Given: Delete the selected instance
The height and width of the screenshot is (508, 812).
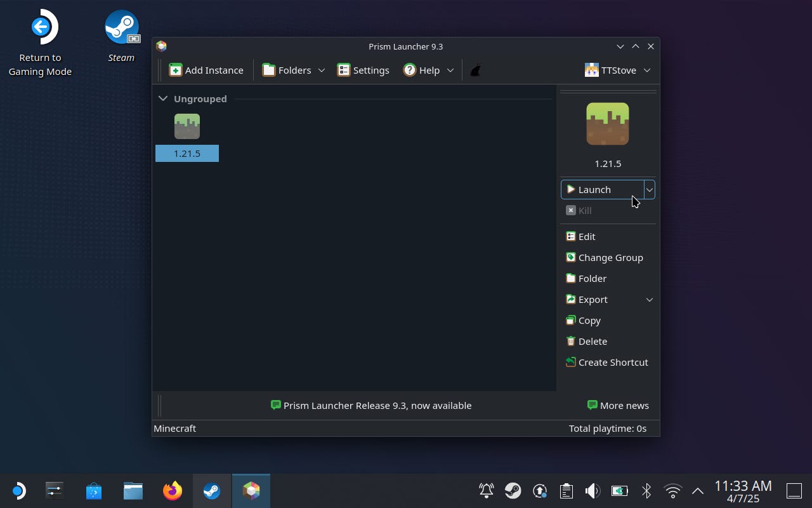Looking at the screenshot, I should pos(587,341).
